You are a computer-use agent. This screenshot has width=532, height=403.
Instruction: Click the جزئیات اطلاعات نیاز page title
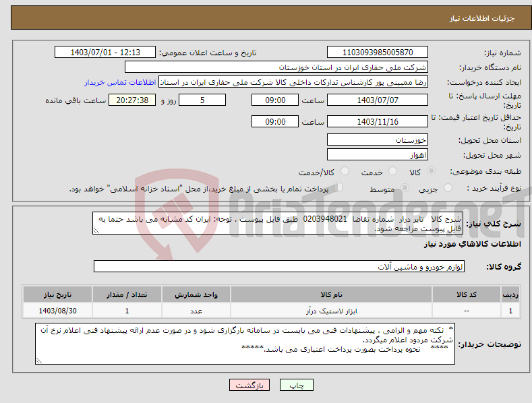coord(482,18)
